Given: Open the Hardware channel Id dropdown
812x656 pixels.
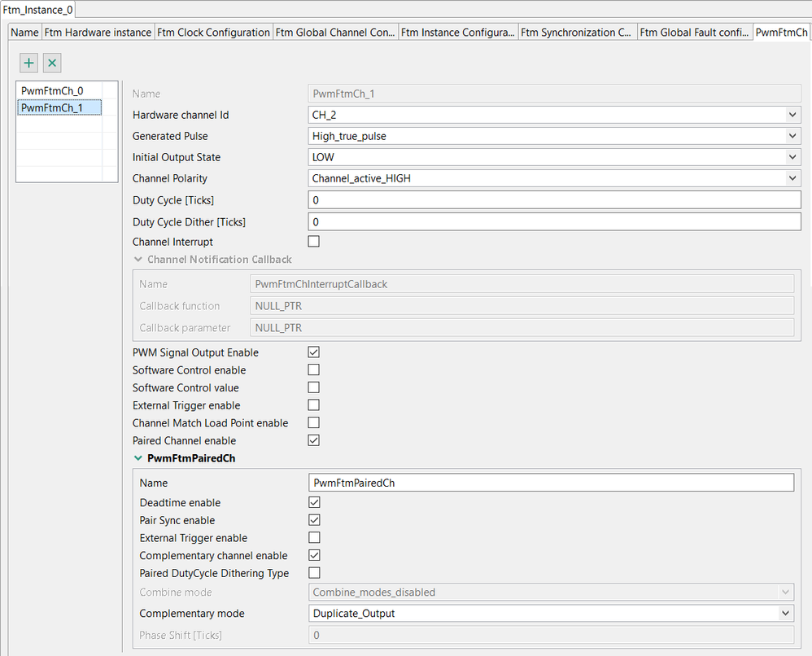Looking at the screenshot, I should point(554,115).
